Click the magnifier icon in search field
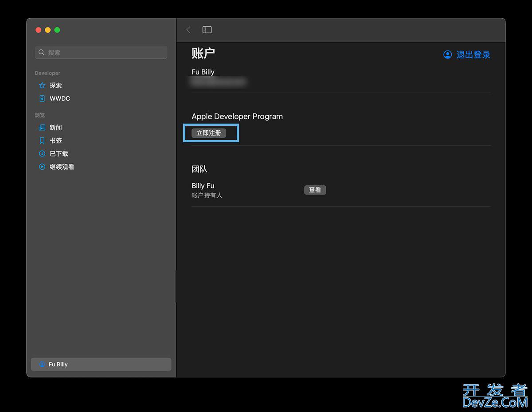Screen dimensions: 532x412 point(42,52)
